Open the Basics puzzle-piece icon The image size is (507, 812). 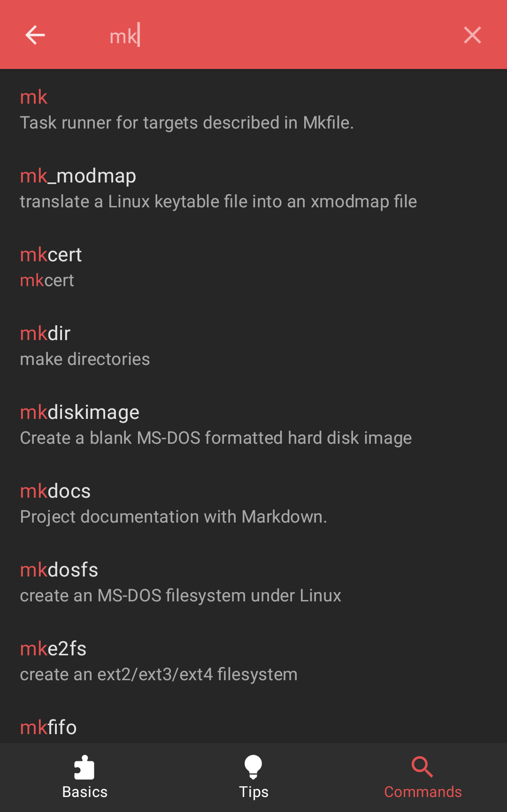pos(84,767)
